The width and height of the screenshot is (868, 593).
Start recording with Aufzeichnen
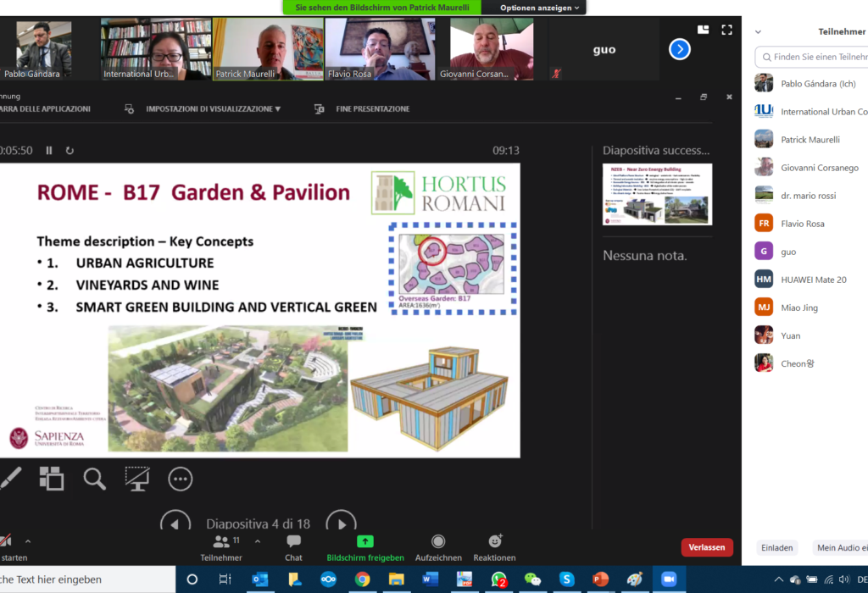click(438, 546)
